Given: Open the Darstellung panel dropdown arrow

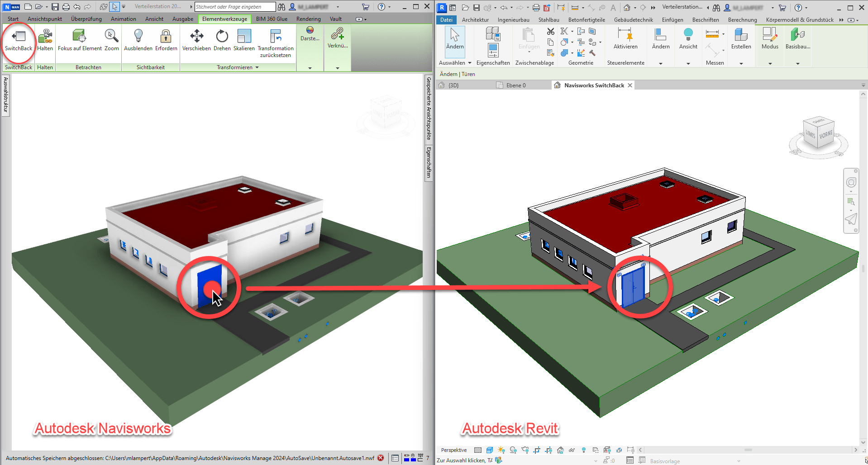Looking at the screenshot, I should point(310,68).
